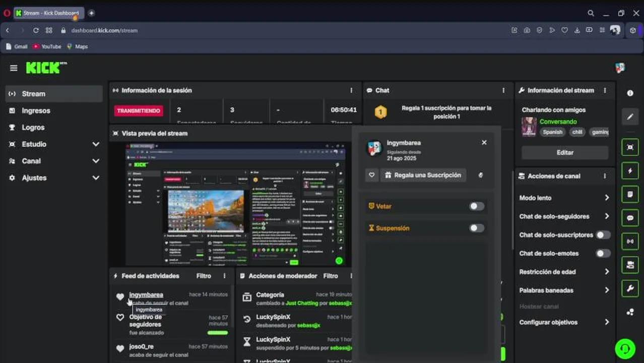Viewport: 644px width, 363px height.
Task: Click the wrench icon in right rail
Action: 630,289
